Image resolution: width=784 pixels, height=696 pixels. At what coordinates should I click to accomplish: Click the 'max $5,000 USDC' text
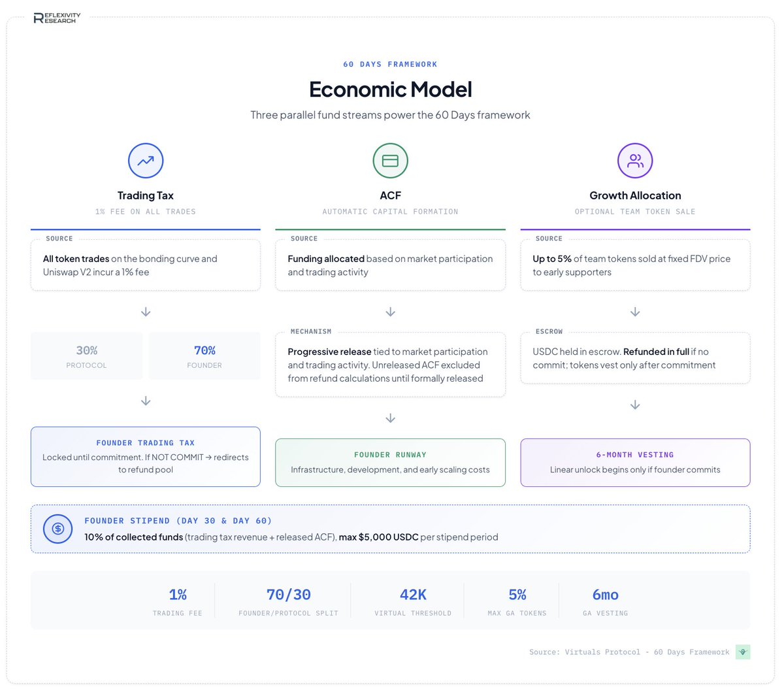[x=378, y=537]
